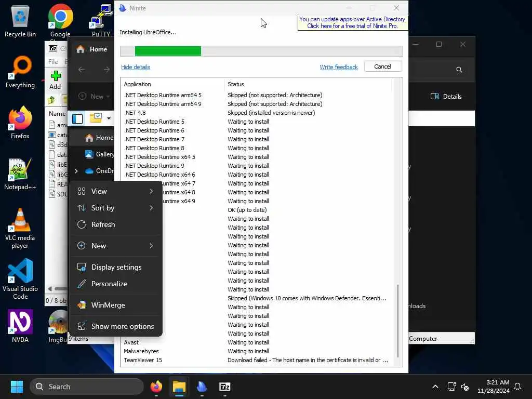Select Show more options

point(115,326)
